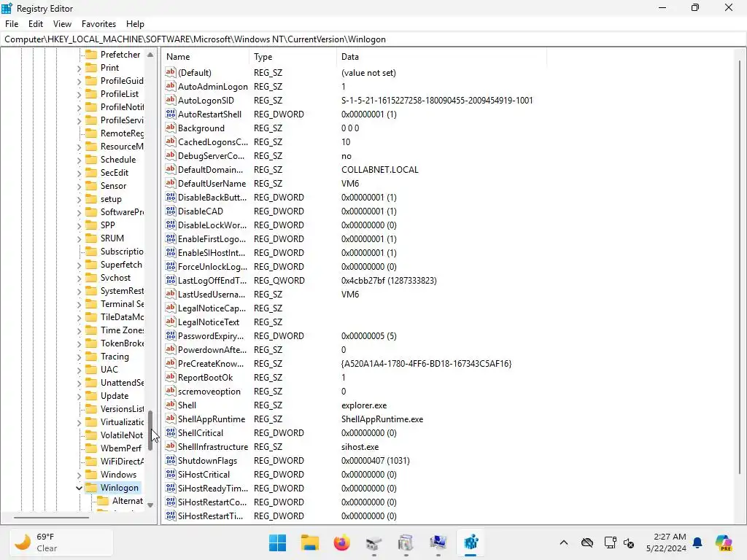This screenshot has width=747, height=560.
Task: Click the AutoRestartShell DWORD value icon
Action: [x=171, y=114]
